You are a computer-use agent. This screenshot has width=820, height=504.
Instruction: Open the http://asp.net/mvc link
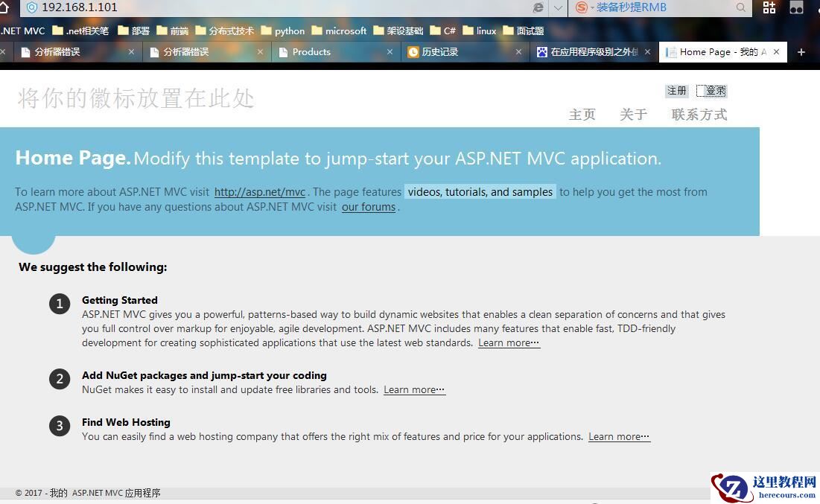pyautogui.click(x=260, y=192)
